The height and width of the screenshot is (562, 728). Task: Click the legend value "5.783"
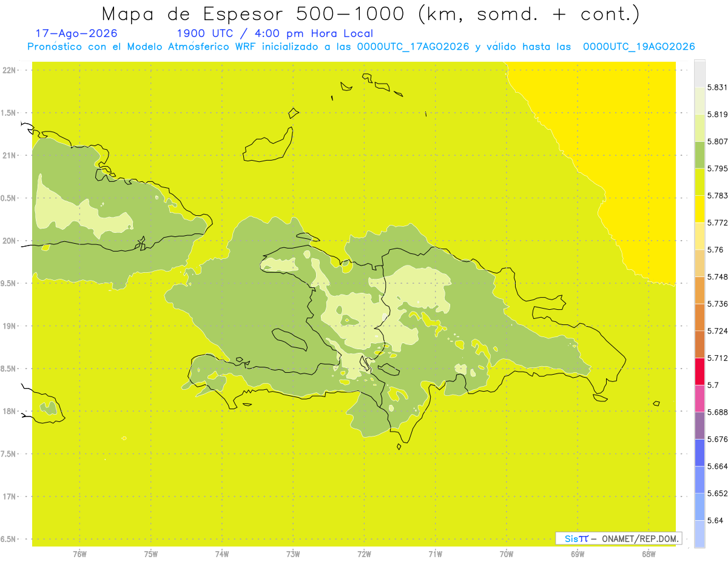tap(717, 196)
